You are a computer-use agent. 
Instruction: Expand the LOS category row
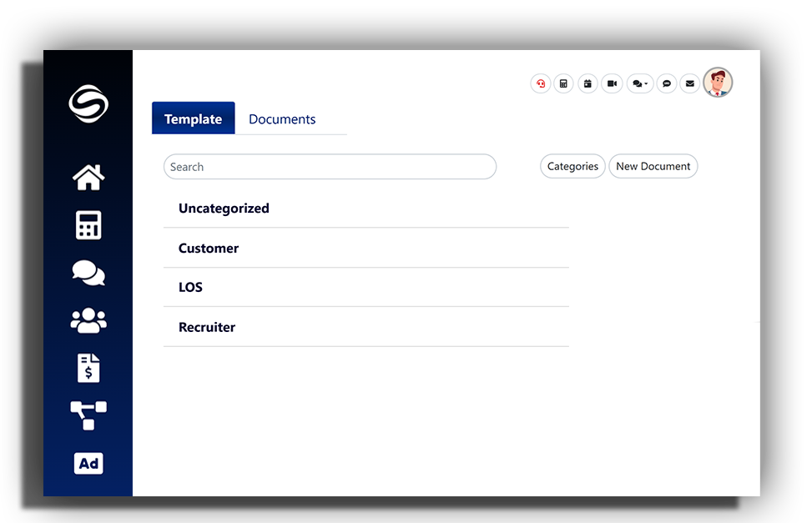366,288
